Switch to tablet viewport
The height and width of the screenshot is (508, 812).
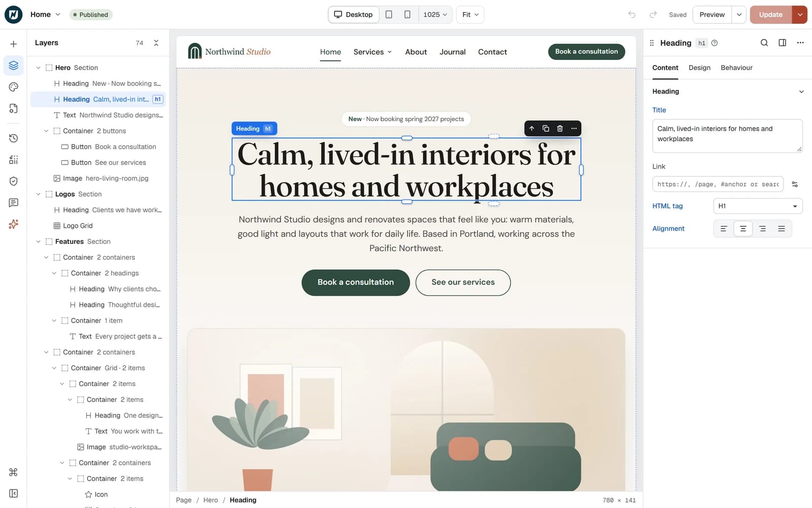point(389,15)
